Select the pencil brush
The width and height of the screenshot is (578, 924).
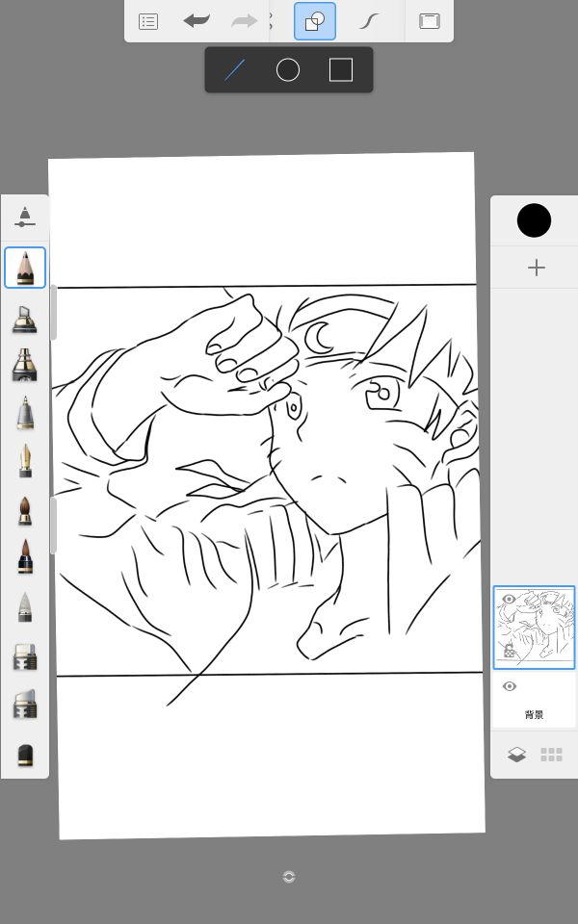point(25,268)
